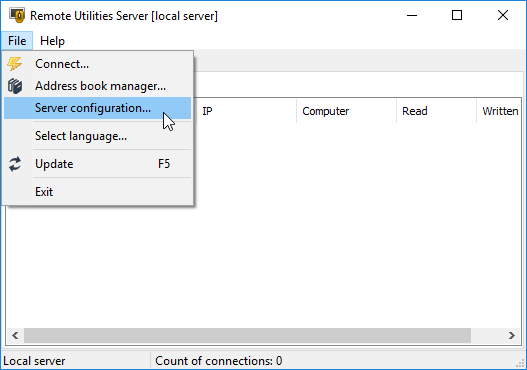Click the lightning bolt Connect icon

click(x=14, y=64)
